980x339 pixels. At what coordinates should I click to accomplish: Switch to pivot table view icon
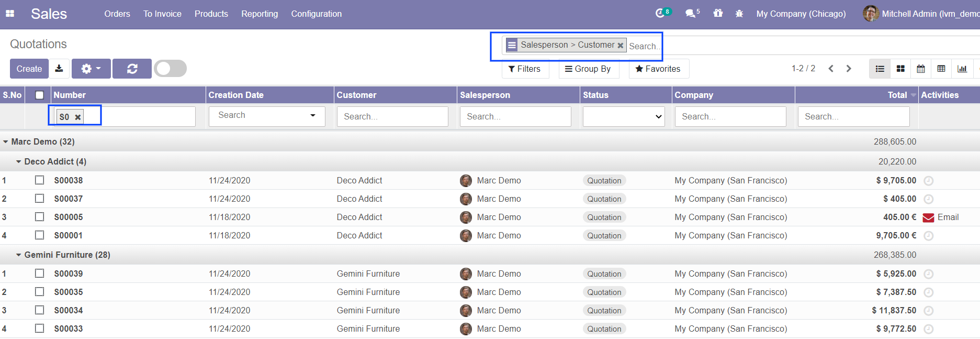click(941, 69)
